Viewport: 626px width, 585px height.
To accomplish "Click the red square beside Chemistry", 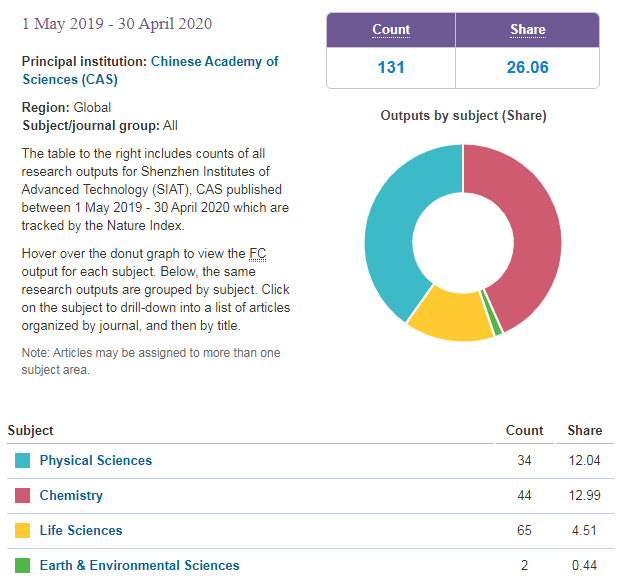I will 23,496.
